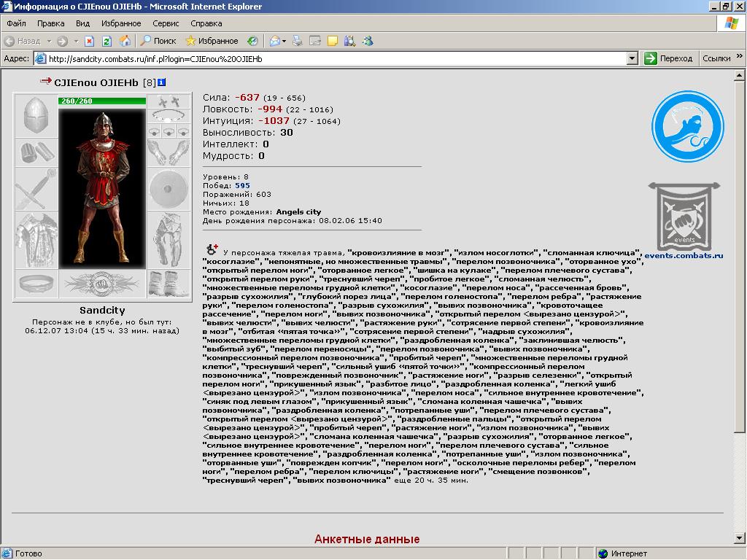Click the Переход go button
This screenshot has width=747, height=560.
668,58
